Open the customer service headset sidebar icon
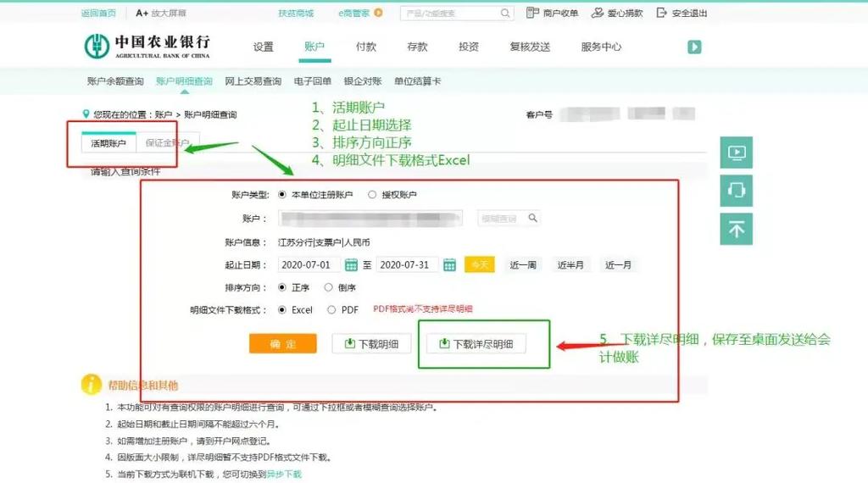This screenshot has height=483, width=868. (737, 191)
